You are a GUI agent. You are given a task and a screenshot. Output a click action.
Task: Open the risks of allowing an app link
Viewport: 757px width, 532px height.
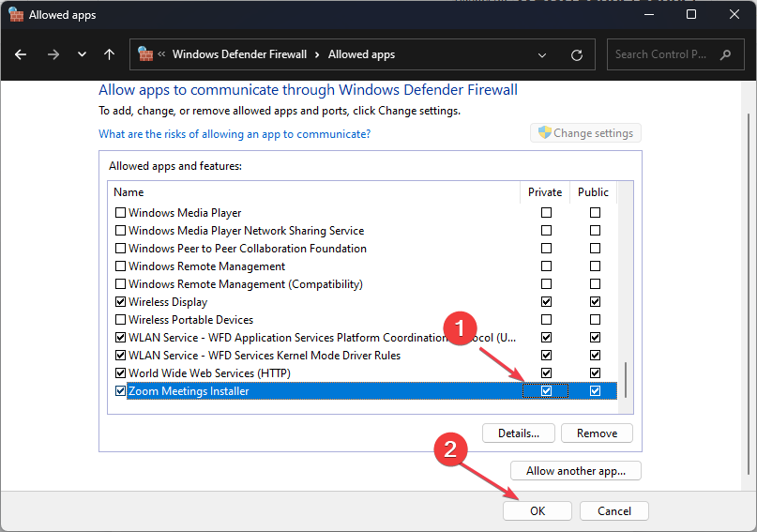click(235, 134)
